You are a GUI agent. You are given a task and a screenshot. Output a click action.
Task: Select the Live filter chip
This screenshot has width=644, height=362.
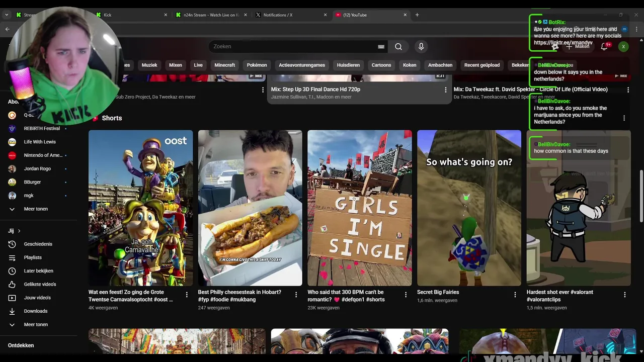click(x=198, y=65)
